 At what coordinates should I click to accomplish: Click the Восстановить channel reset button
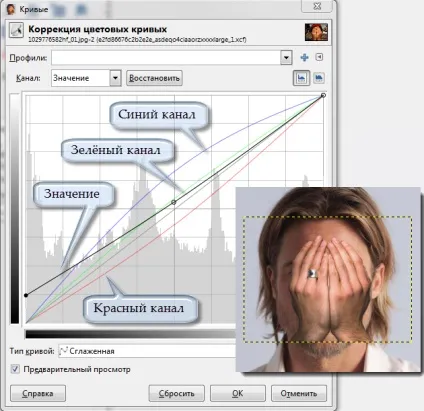point(154,78)
